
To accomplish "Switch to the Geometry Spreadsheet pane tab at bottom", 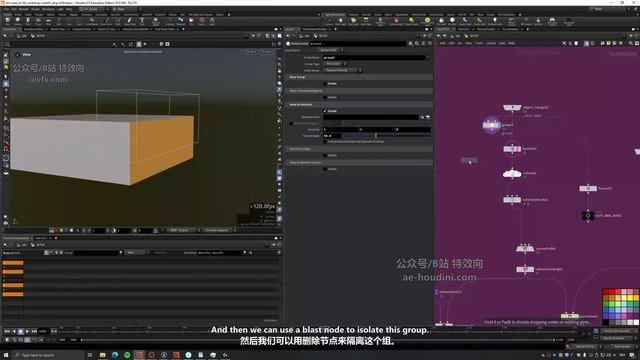I will (x=16, y=238).
